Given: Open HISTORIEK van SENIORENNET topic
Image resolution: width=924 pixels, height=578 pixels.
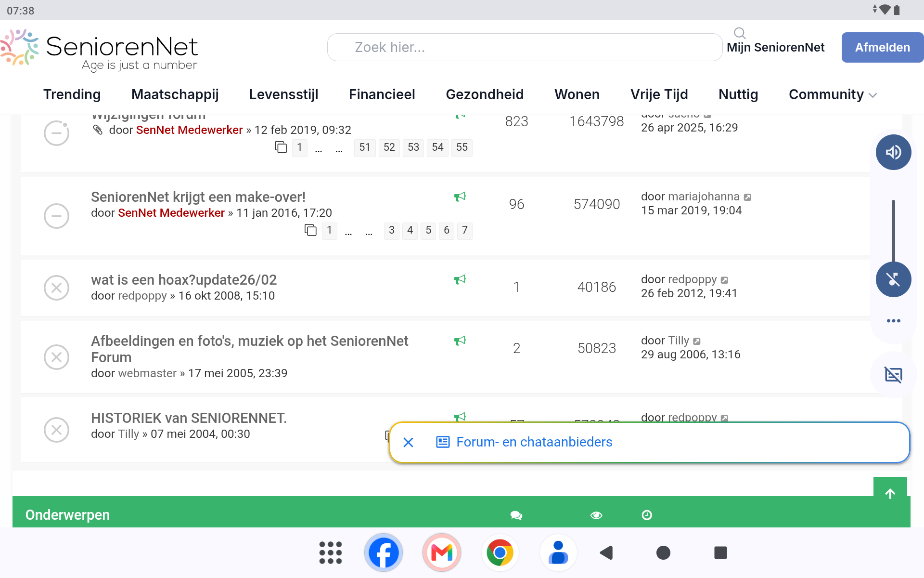Looking at the screenshot, I should 189,418.
